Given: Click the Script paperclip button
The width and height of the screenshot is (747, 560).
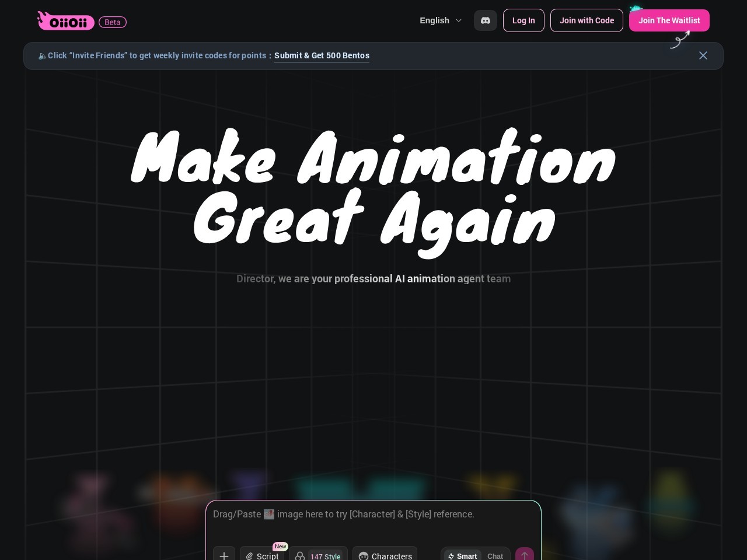Looking at the screenshot, I should tap(262, 555).
